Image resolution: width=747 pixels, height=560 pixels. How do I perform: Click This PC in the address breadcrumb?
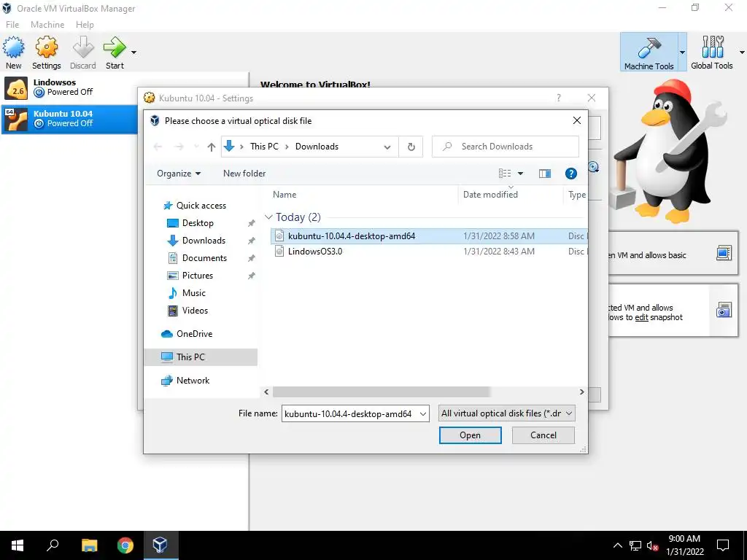coord(264,146)
